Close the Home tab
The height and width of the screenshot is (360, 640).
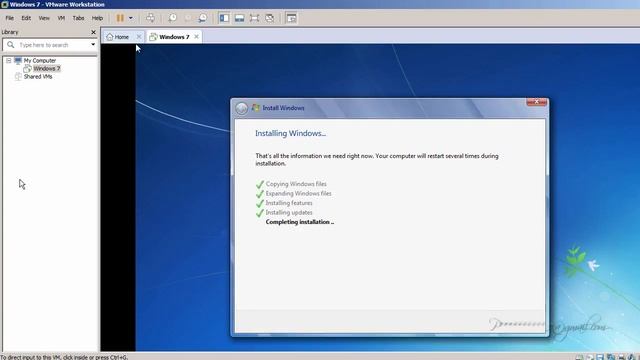click(x=139, y=37)
